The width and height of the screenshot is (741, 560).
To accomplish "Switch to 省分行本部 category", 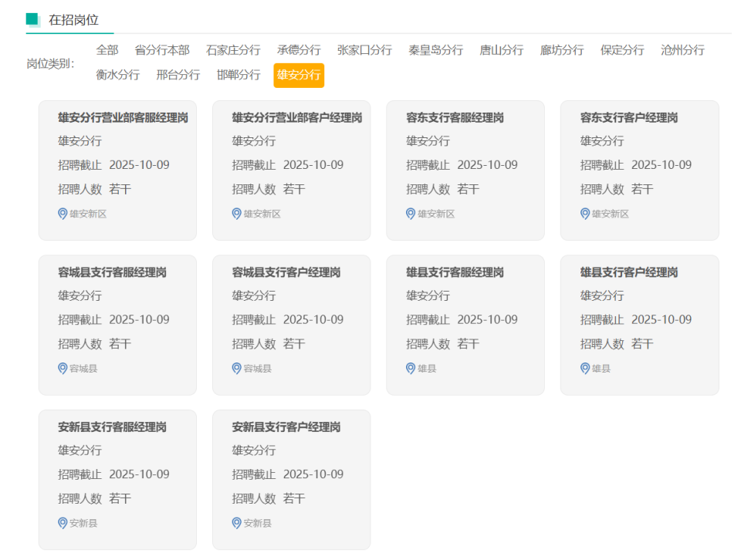I will [x=162, y=50].
